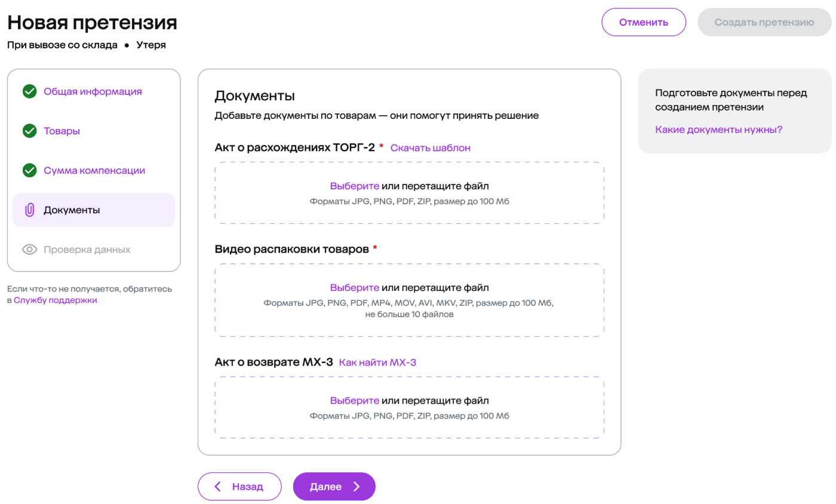The height and width of the screenshot is (504, 836).
Task: Click the Как найти МХ-3 link
Action: pyautogui.click(x=377, y=362)
